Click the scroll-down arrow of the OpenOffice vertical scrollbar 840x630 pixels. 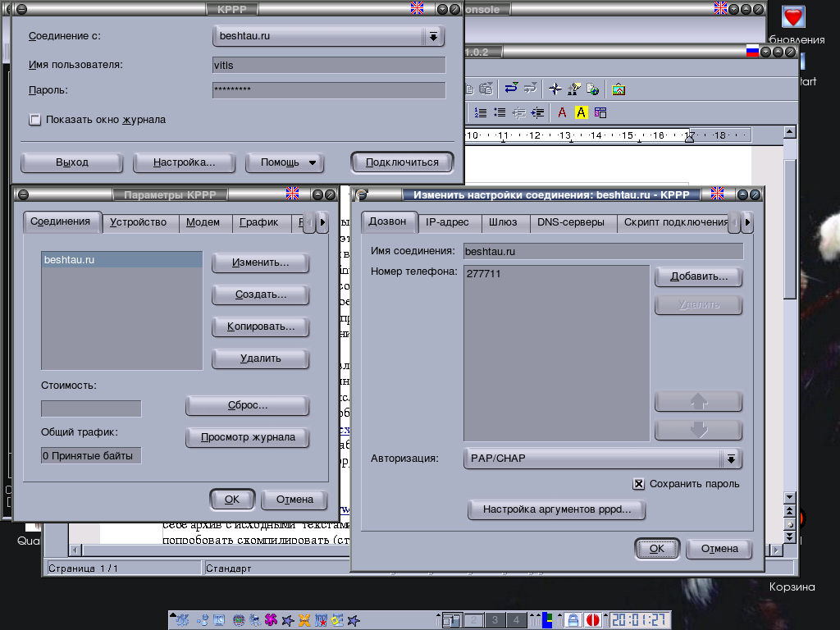789,497
